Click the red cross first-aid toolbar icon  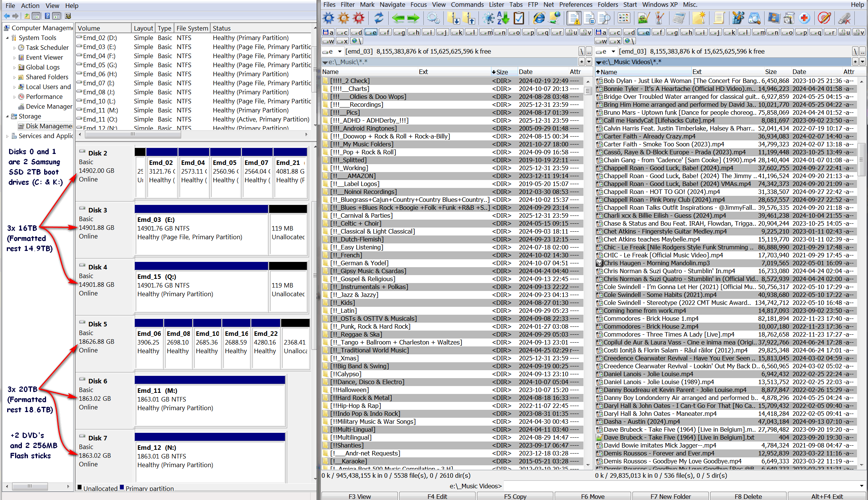(x=804, y=18)
